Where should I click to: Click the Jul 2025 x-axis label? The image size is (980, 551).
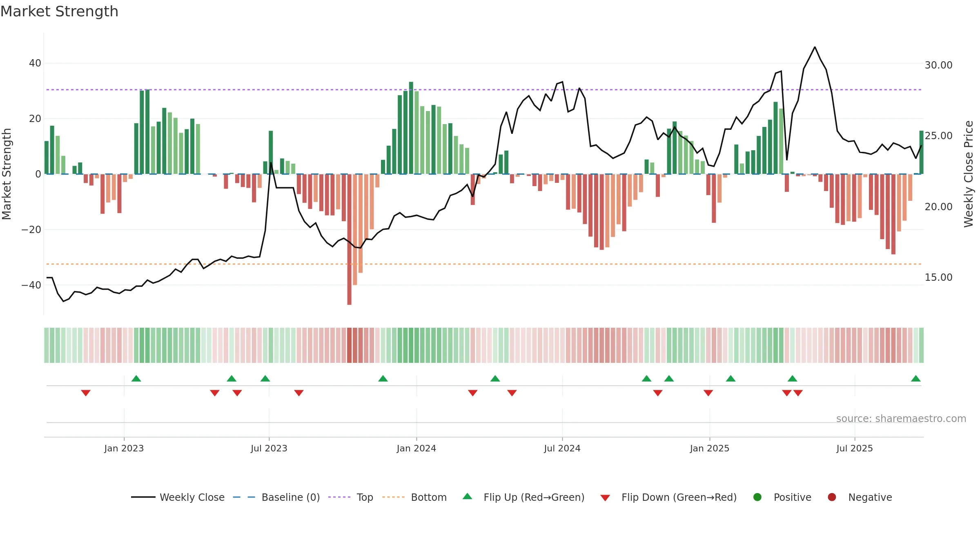[855, 448]
